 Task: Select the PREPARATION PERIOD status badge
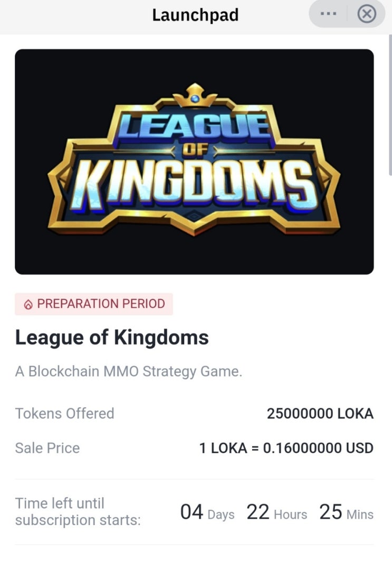click(94, 304)
